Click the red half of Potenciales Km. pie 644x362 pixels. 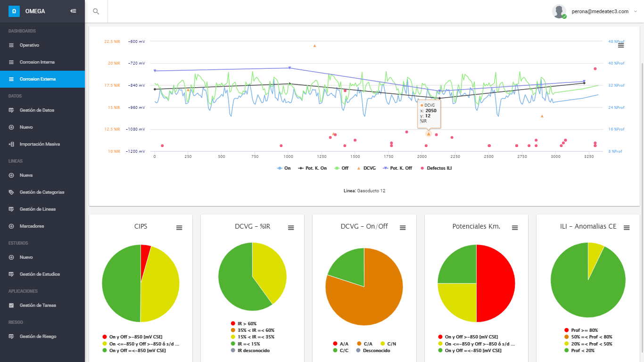click(x=495, y=283)
